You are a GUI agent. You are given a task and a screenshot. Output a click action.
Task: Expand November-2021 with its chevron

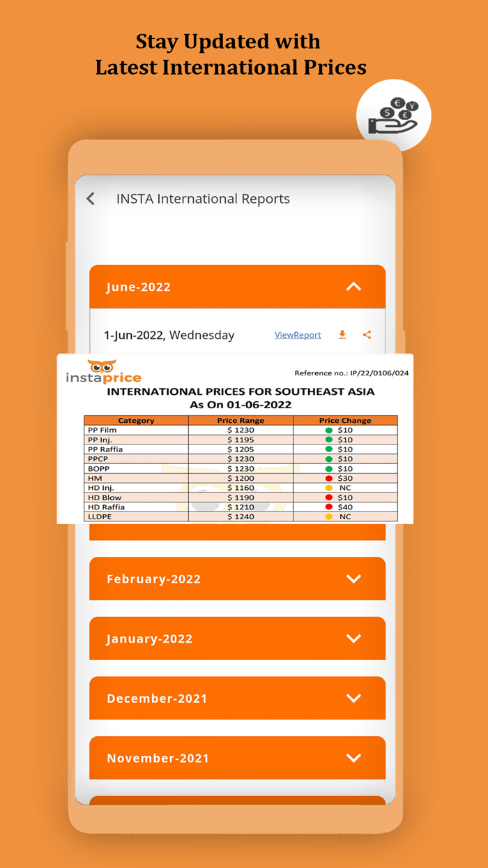[x=354, y=758]
